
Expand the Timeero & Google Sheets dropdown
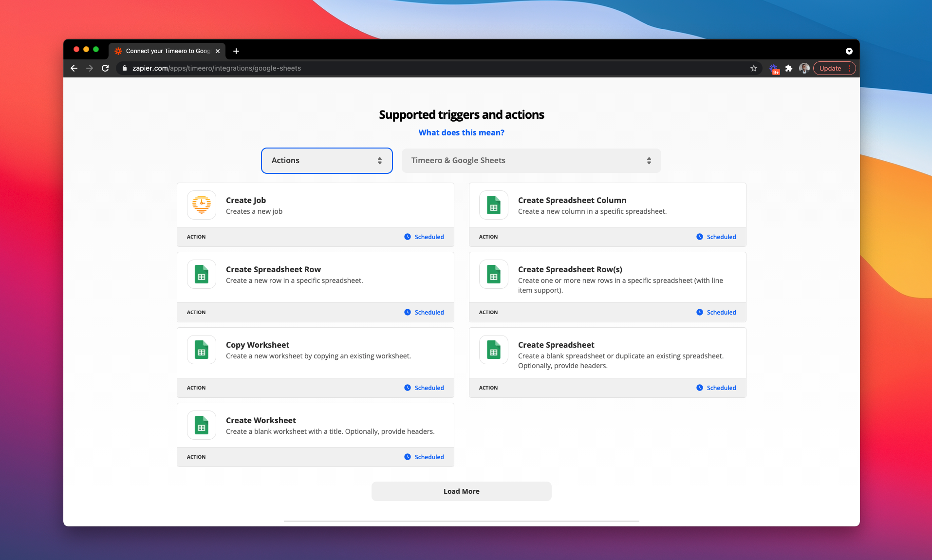pyautogui.click(x=531, y=161)
